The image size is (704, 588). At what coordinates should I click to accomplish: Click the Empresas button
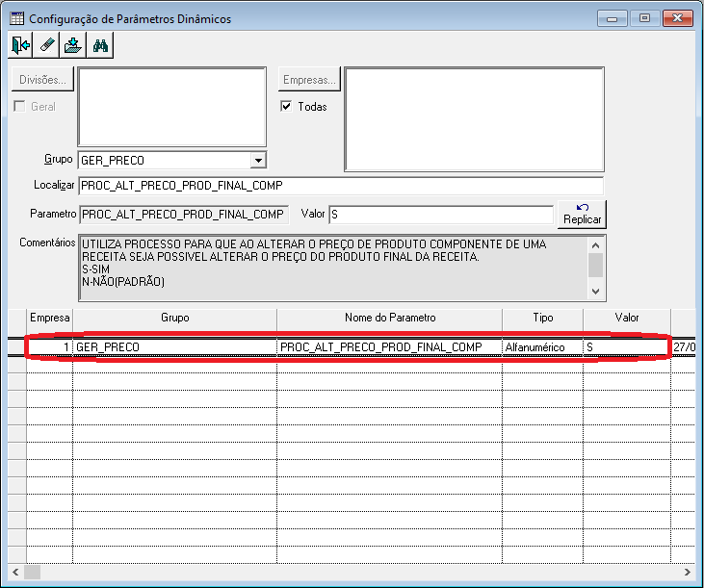pos(309,79)
